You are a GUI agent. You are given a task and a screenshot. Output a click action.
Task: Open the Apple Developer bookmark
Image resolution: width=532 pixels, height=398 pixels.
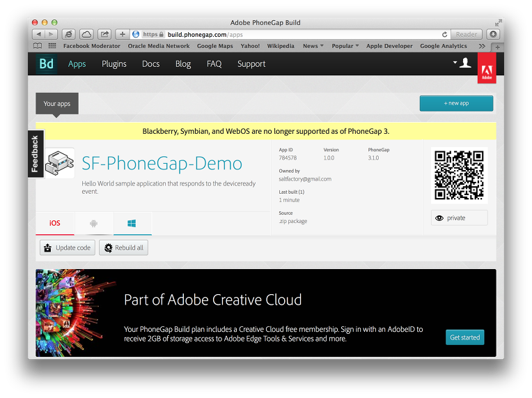point(389,46)
